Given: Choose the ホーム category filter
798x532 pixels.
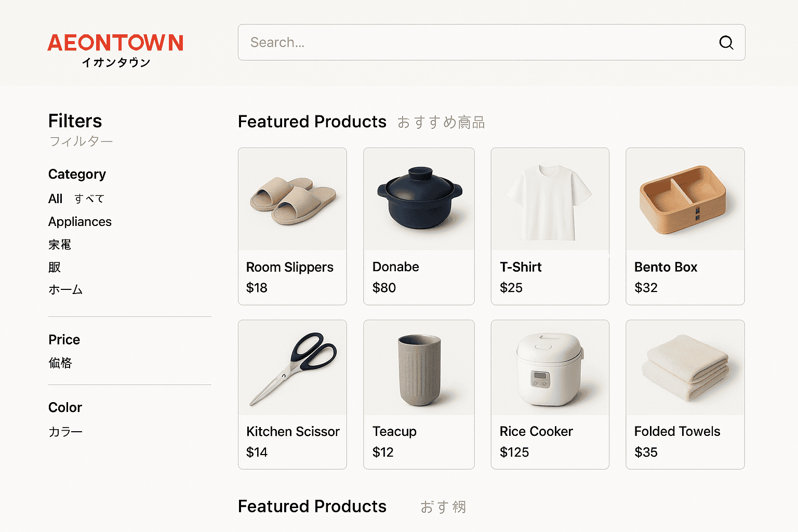Looking at the screenshot, I should pyautogui.click(x=65, y=290).
